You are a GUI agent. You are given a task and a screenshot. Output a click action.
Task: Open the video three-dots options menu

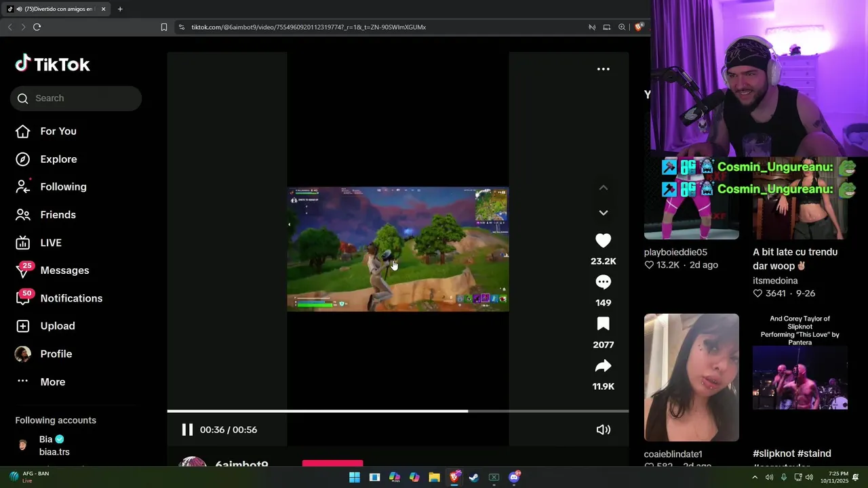tap(603, 69)
